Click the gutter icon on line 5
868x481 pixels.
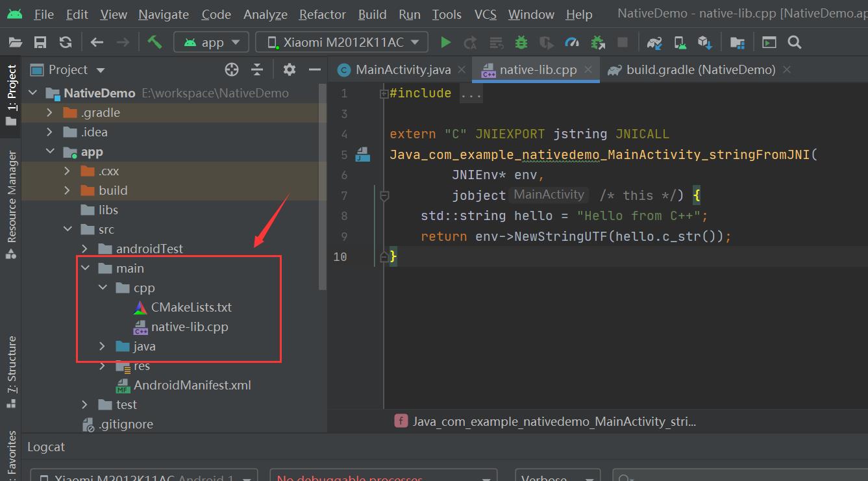point(362,154)
